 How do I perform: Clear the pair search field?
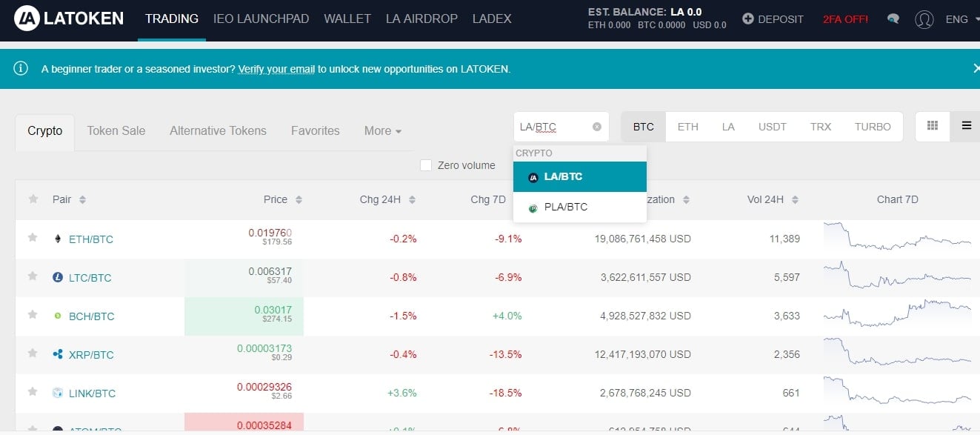[x=597, y=127]
